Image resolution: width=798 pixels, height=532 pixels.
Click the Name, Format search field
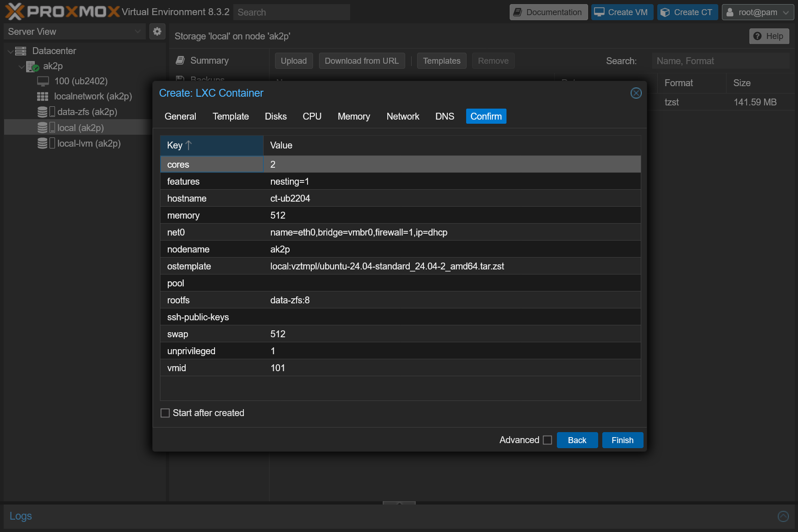[721, 61]
